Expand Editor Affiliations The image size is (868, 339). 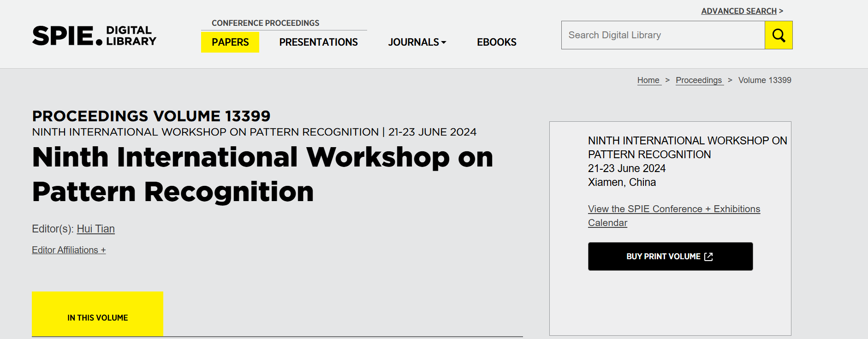point(69,250)
